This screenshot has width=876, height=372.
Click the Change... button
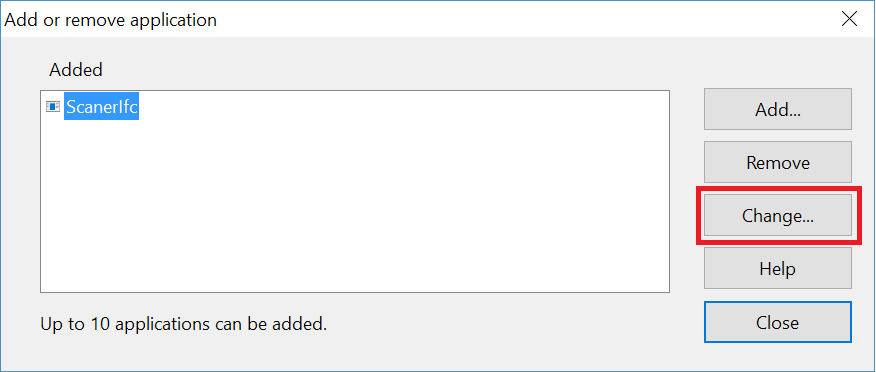point(778,216)
